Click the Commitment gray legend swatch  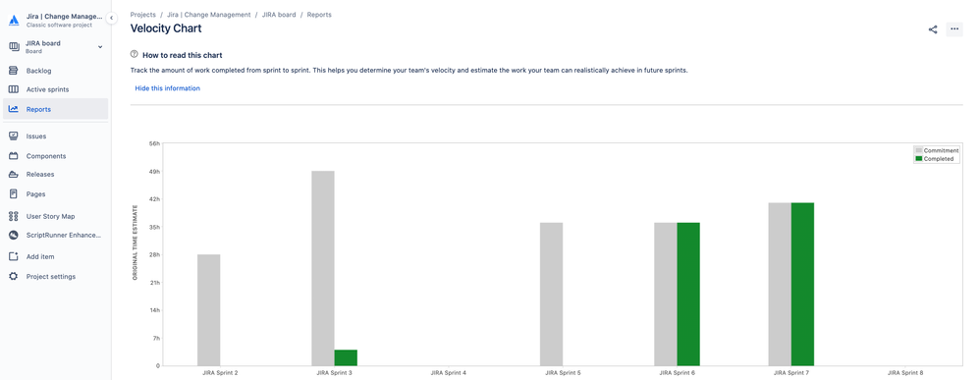(x=919, y=150)
